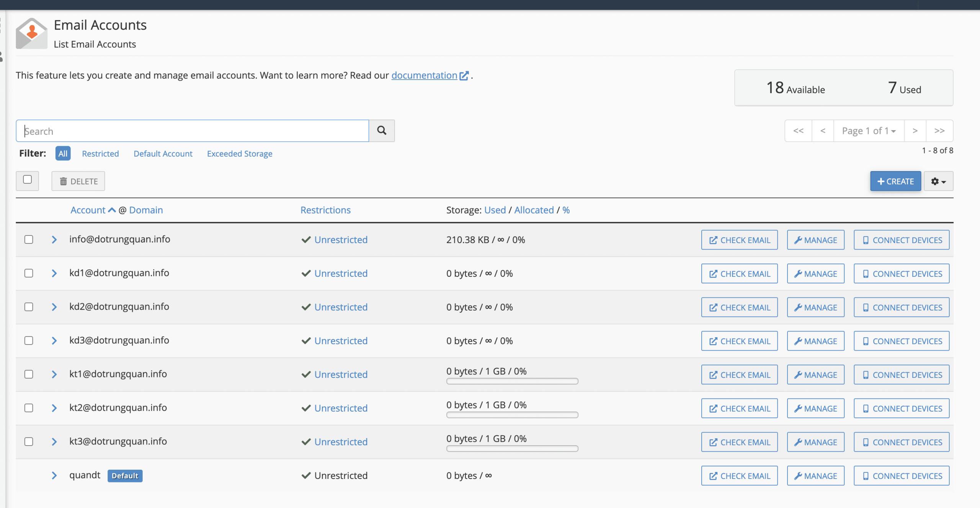This screenshot has width=980, height=508.
Task: Open the Page 1 of 1 dropdown
Action: pyautogui.click(x=868, y=131)
